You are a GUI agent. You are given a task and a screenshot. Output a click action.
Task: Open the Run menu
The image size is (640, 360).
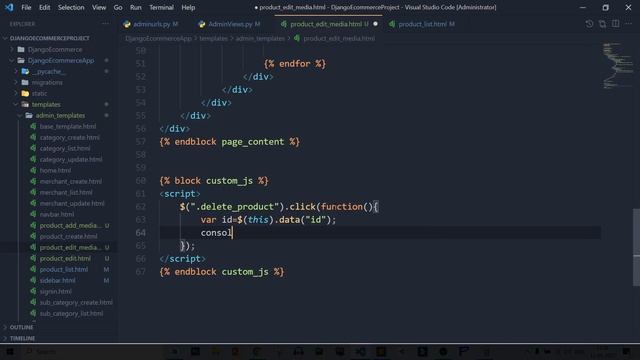point(136,7)
